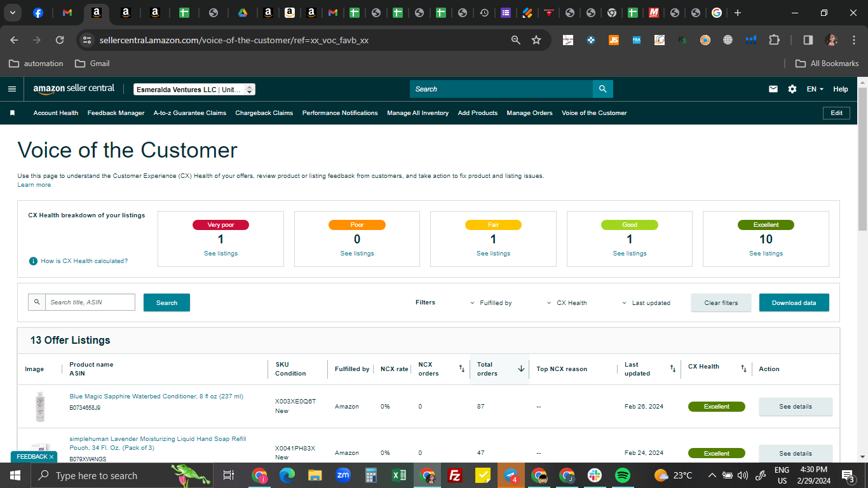Open the Windows Start menu

point(15,475)
